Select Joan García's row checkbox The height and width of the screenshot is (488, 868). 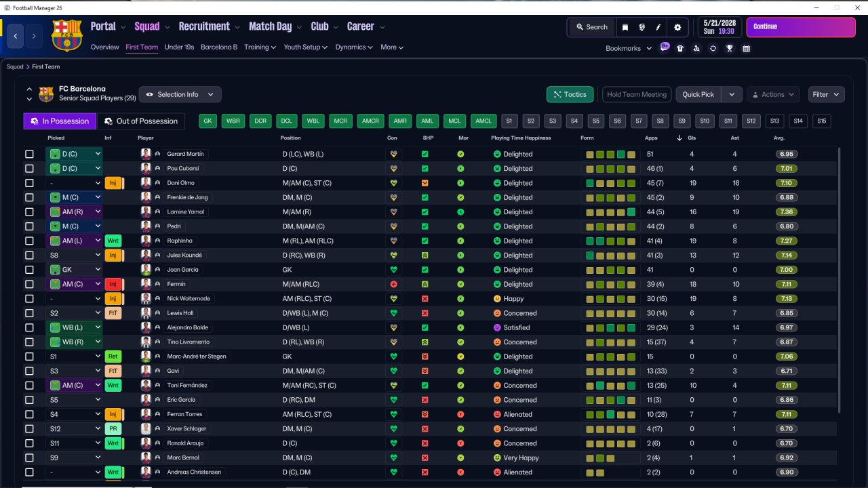click(29, 270)
